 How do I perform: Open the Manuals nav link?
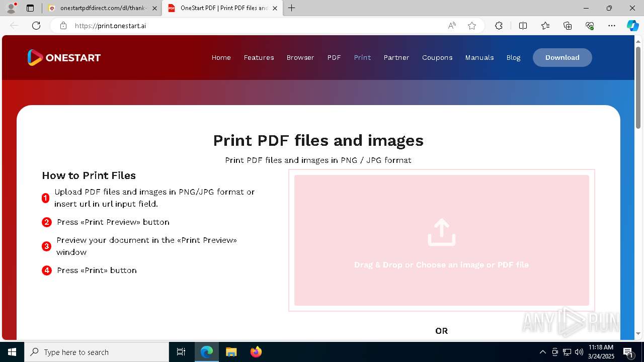click(x=479, y=57)
